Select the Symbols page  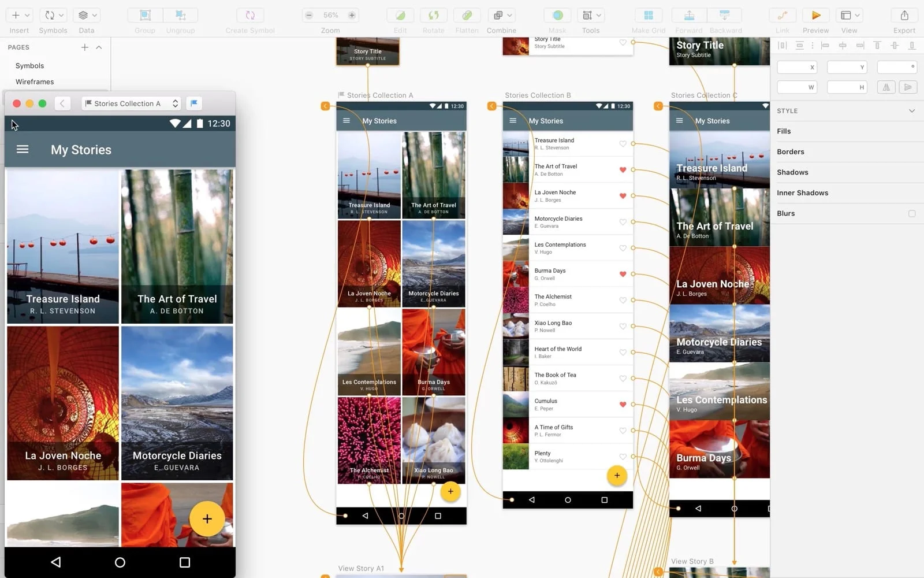pos(30,66)
